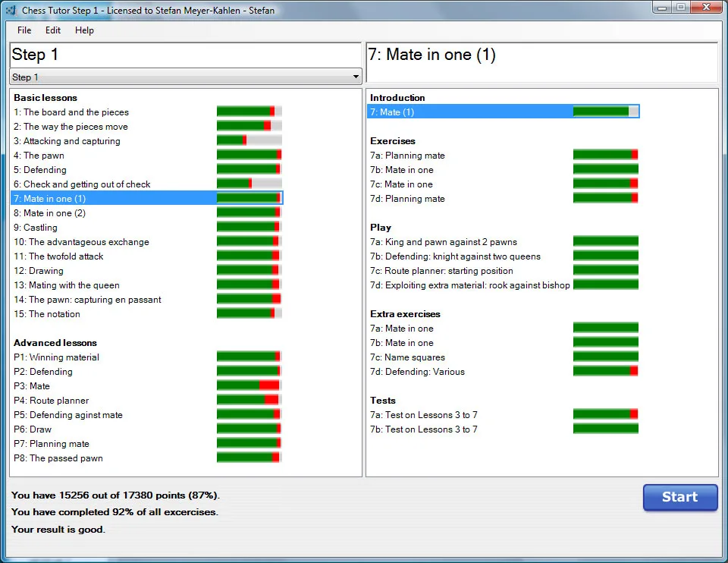Select lesson 2: The way the pieces move
This screenshot has width=728, height=563.
click(71, 127)
